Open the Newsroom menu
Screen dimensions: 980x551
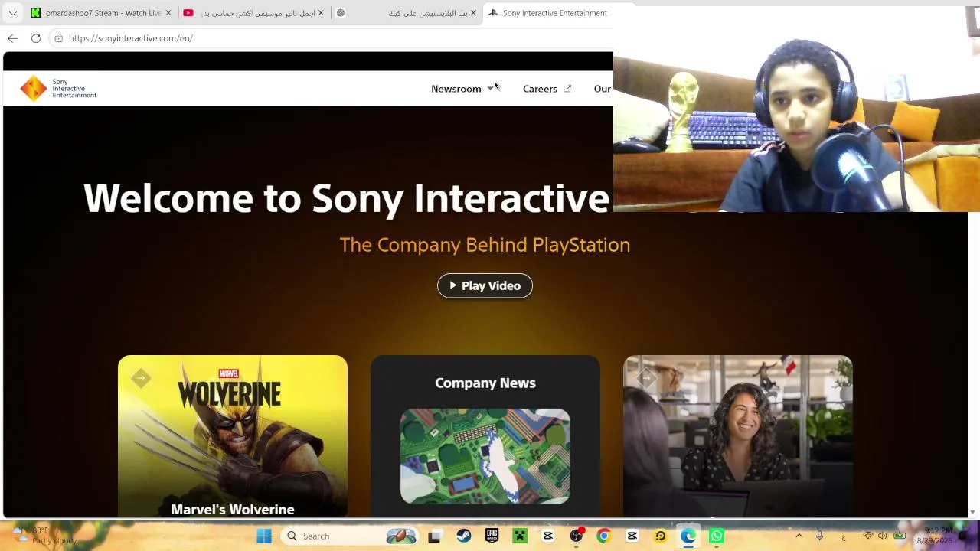pyautogui.click(x=456, y=89)
